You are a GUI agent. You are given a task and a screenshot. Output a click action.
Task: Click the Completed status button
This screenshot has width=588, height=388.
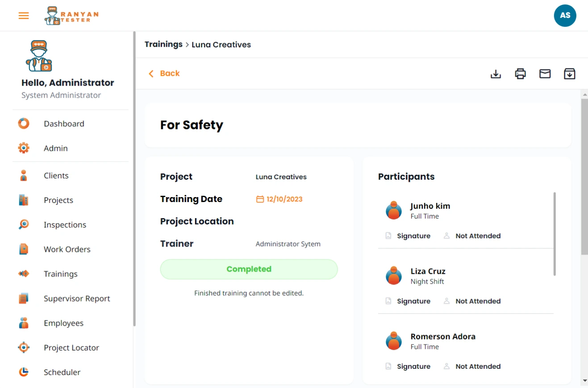coord(249,269)
